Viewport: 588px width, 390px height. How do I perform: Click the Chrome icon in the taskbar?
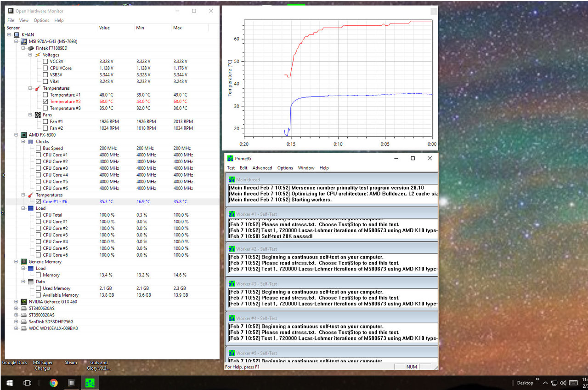(x=54, y=383)
